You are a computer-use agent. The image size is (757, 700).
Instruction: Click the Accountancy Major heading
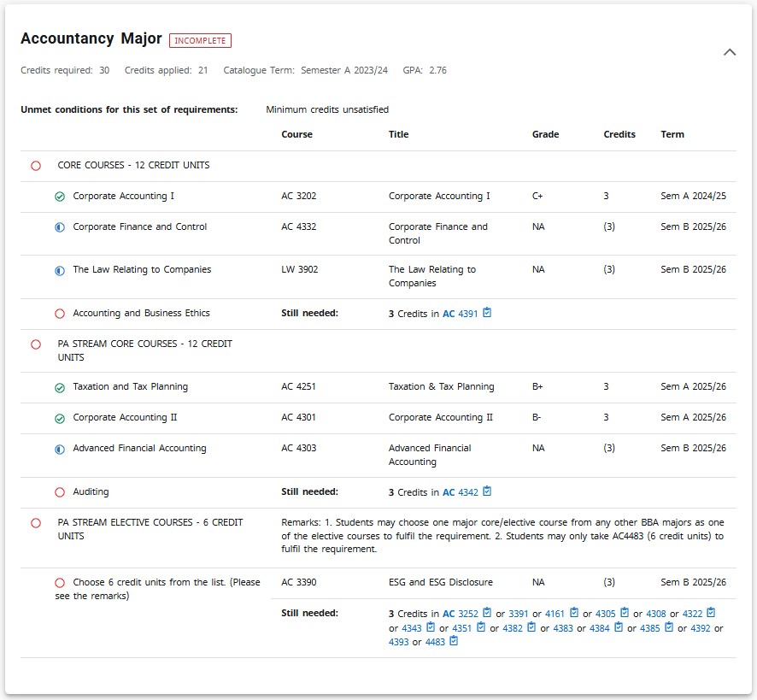point(91,38)
